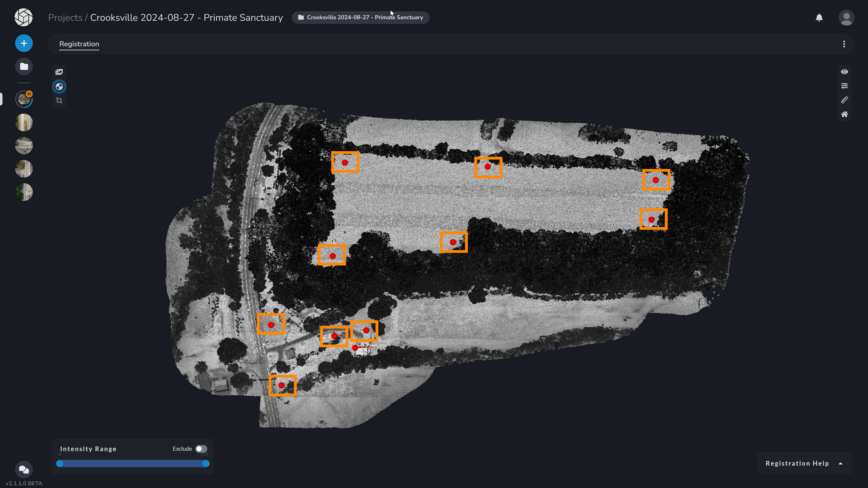Select the Crop tool
The height and width of the screenshot is (488, 868).
tap(59, 101)
